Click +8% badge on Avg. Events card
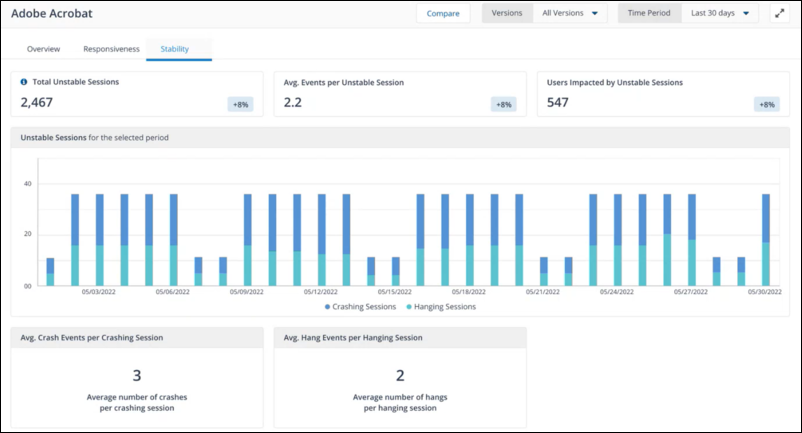 pyautogui.click(x=504, y=104)
